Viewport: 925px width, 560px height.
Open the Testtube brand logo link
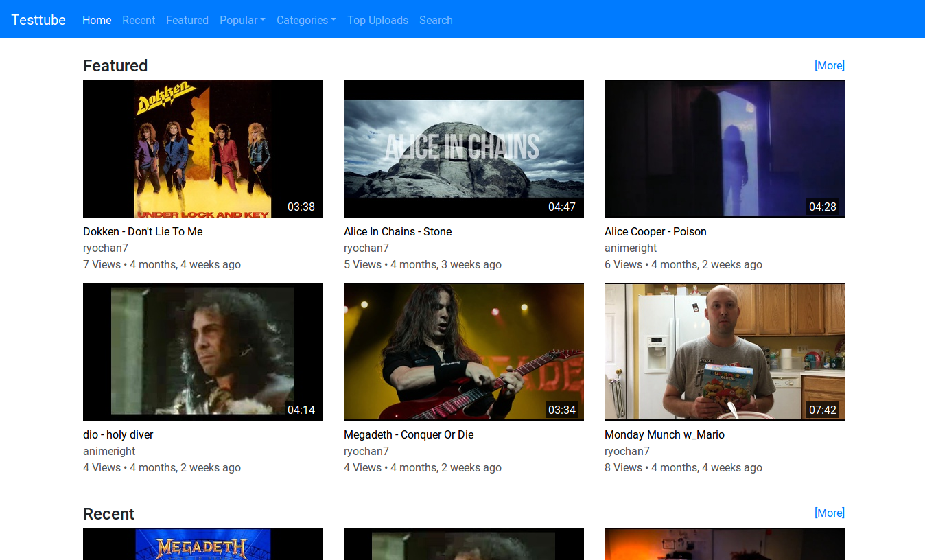38,20
